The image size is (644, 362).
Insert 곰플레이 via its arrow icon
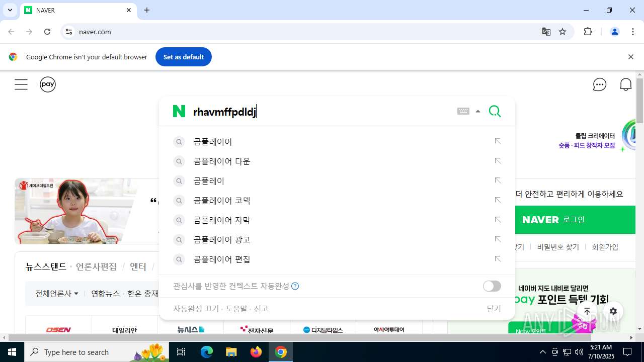(x=498, y=181)
